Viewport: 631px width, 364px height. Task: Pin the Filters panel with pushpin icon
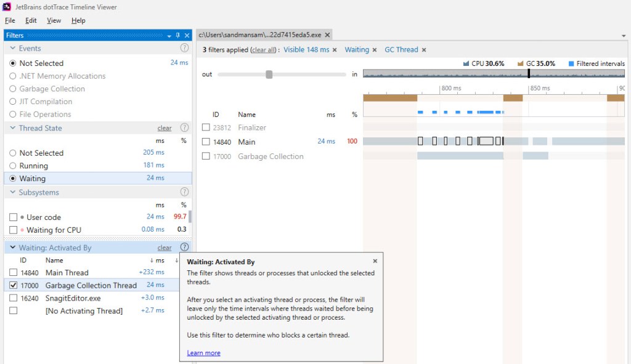click(x=178, y=36)
